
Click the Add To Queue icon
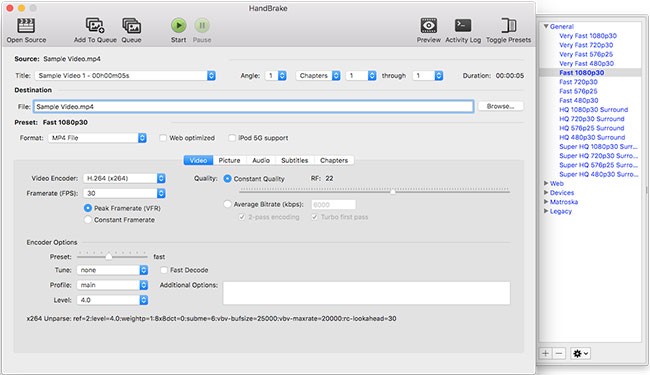95,26
